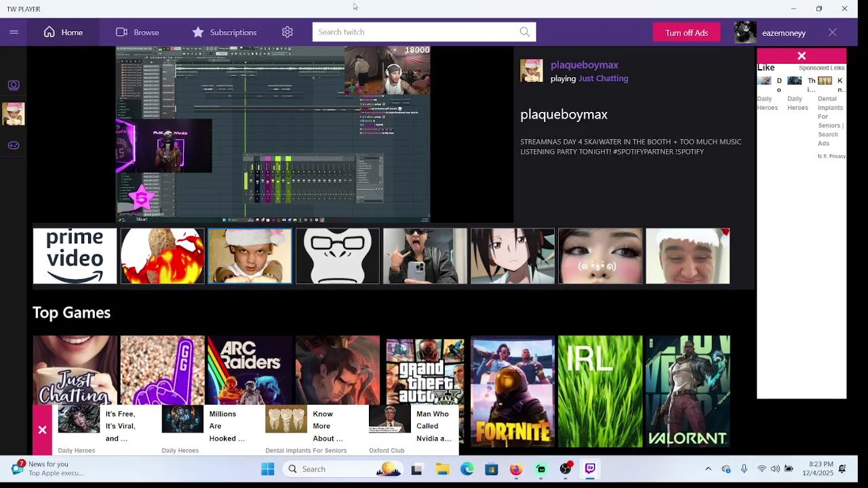Viewport: 868px width, 488px height.
Task: Open Microsoft Edge from the taskbar
Action: tap(467, 469)
